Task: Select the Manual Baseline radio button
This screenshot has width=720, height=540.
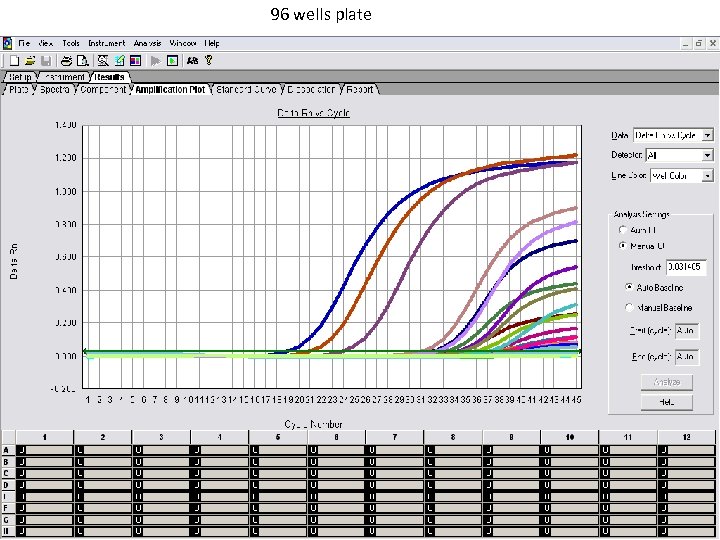Action: tap(630, 307)
